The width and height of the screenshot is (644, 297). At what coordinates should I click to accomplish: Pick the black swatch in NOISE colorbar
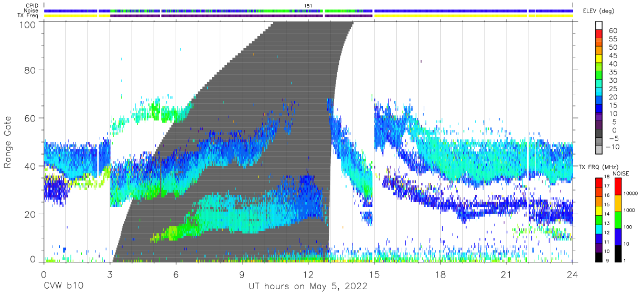(618, 253)
